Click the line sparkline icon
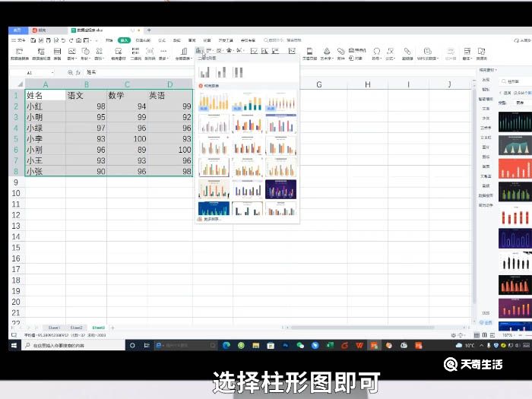This screenshot has width=532, height=399. coord(254,51)
